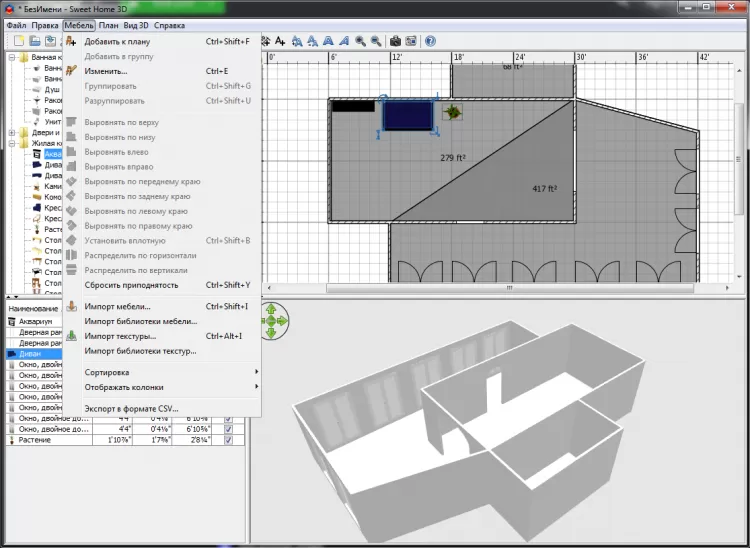Screen dimensions: 750x548
Task: Choose Экспорт в формате CSV... entry
Action: coord(131,409)
